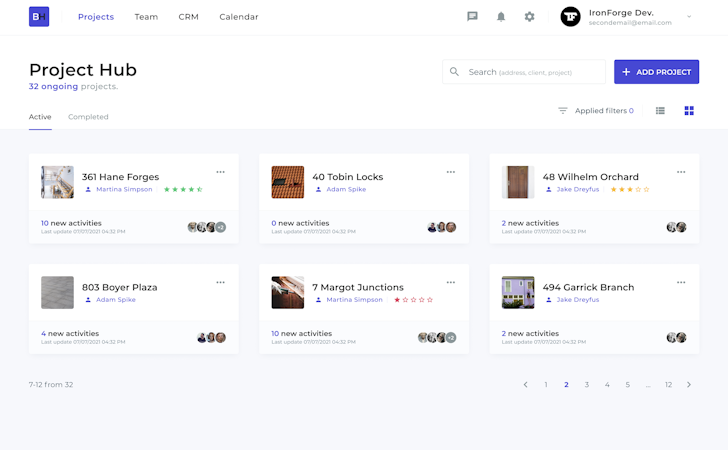Open options menu for 803 Boyer Plaza
Viewport: 728px width, 450px height.
point(221,282)
